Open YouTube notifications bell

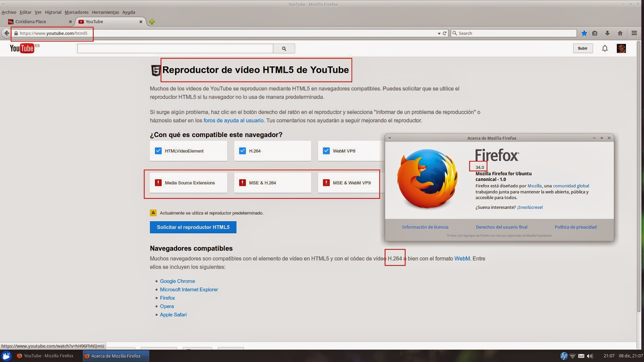(x=605, y=48)
